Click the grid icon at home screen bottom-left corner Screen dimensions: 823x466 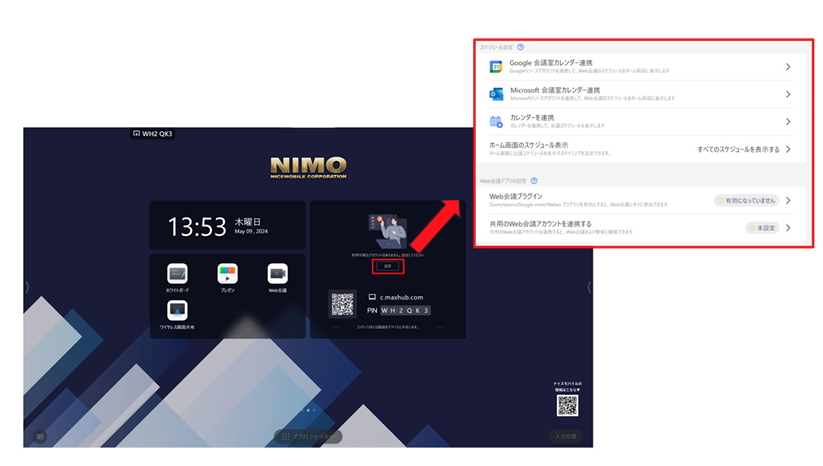pos(40,436)
